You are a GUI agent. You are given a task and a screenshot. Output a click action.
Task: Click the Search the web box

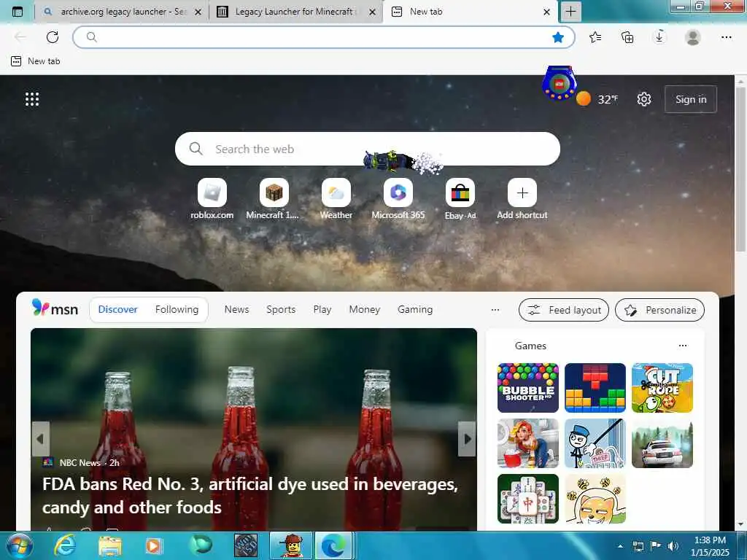[x=368, y=149]
